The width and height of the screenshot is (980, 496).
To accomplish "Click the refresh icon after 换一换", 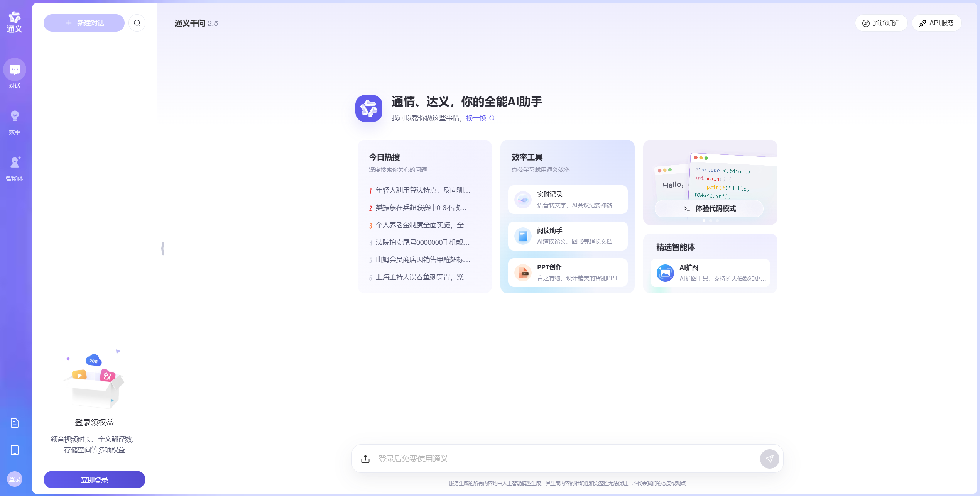I will click(x=492, y=118).
